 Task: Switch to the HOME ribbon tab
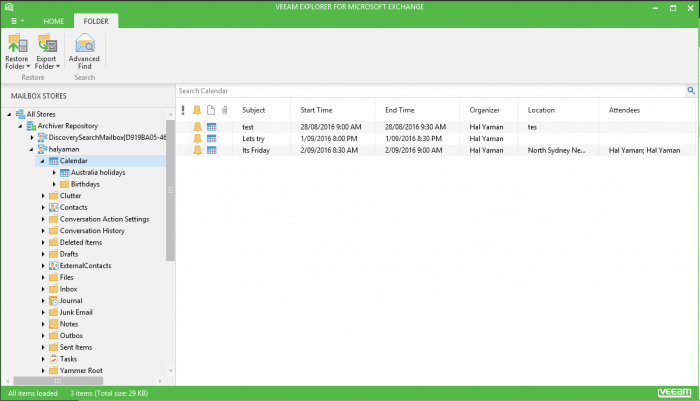54,21
